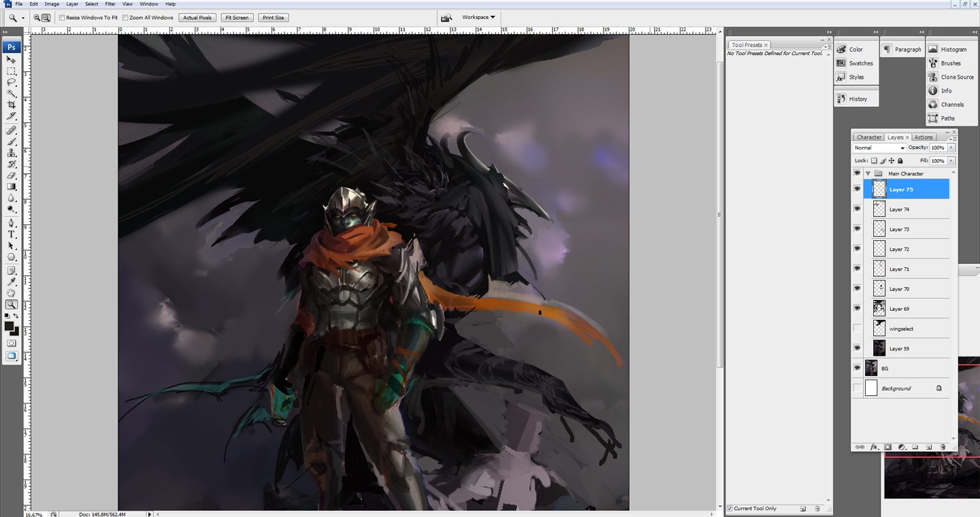
Task: Select the Gradient tool
Action: (x=12, y=186)
